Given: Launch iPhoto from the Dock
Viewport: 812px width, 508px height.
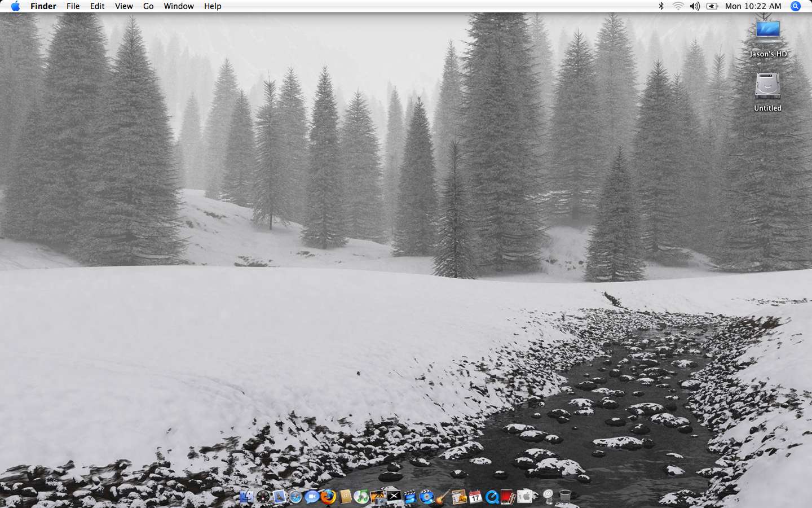Looking at the screenshot, I should coord(378,497).
